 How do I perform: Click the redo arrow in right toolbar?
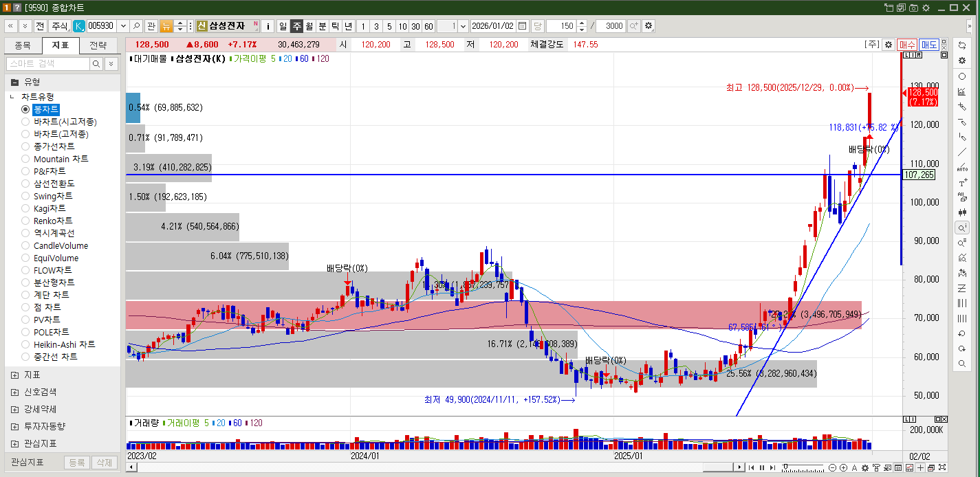click(962, 348)
